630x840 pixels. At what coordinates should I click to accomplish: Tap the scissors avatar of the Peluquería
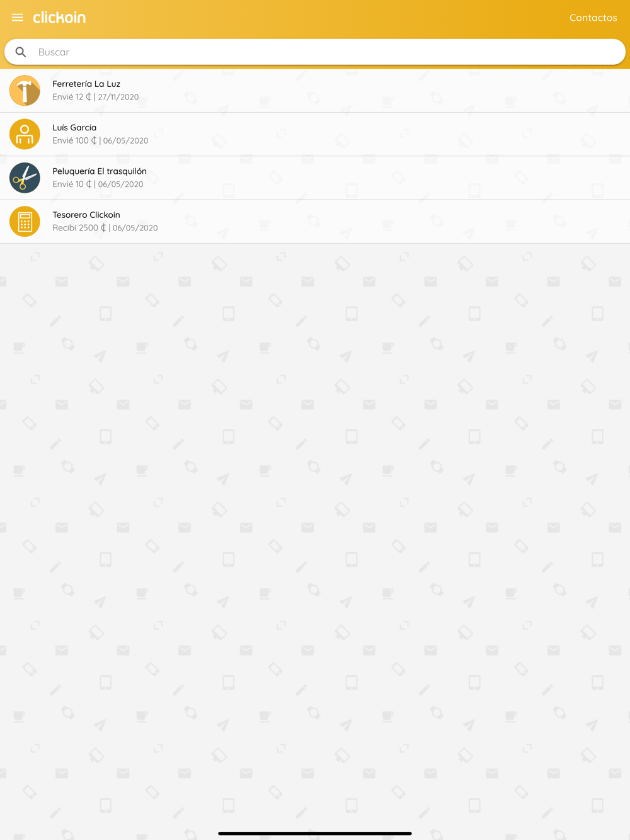click(x=25, y=178)
